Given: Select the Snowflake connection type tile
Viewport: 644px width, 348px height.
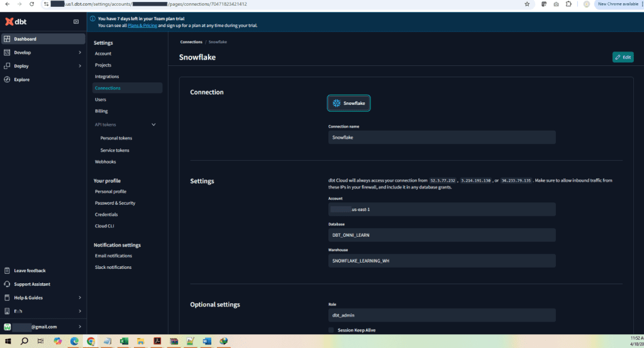Looking at the screenshot, I should 348,103.
